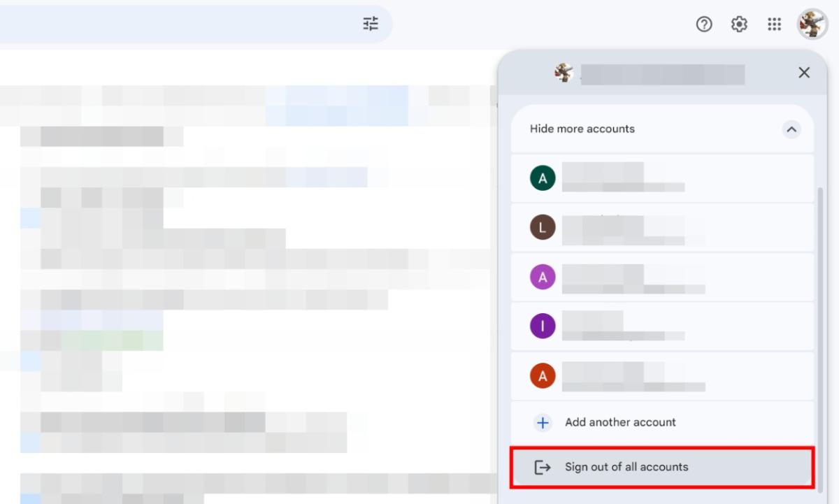
Task: Click Sign out of all accounts
Action: pos(626,466)
